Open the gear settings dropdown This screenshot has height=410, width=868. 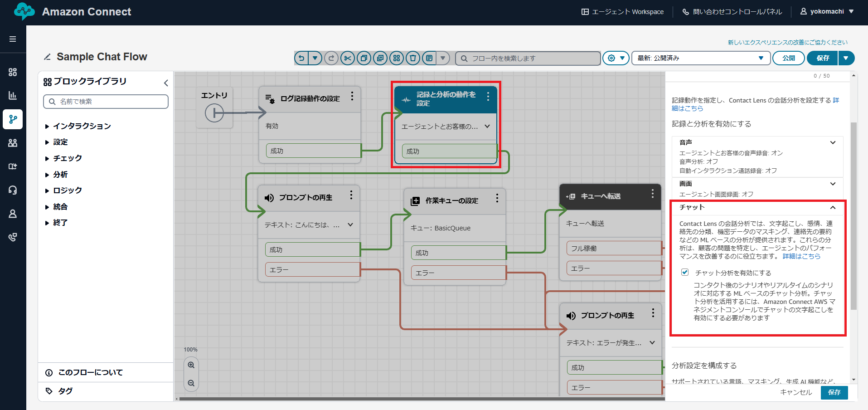point(616,58)
